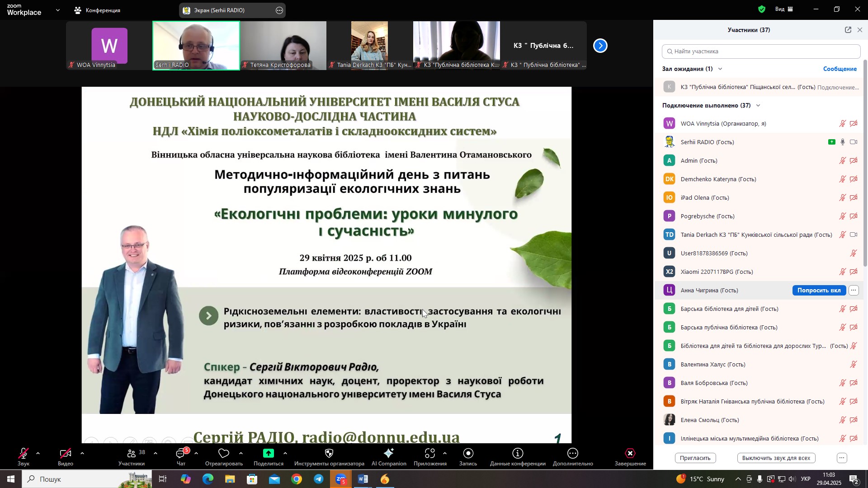This screenshot has height=488, width=868.
Task: Toggle camera for Tania Derkach in list
Action: point(854,235)
